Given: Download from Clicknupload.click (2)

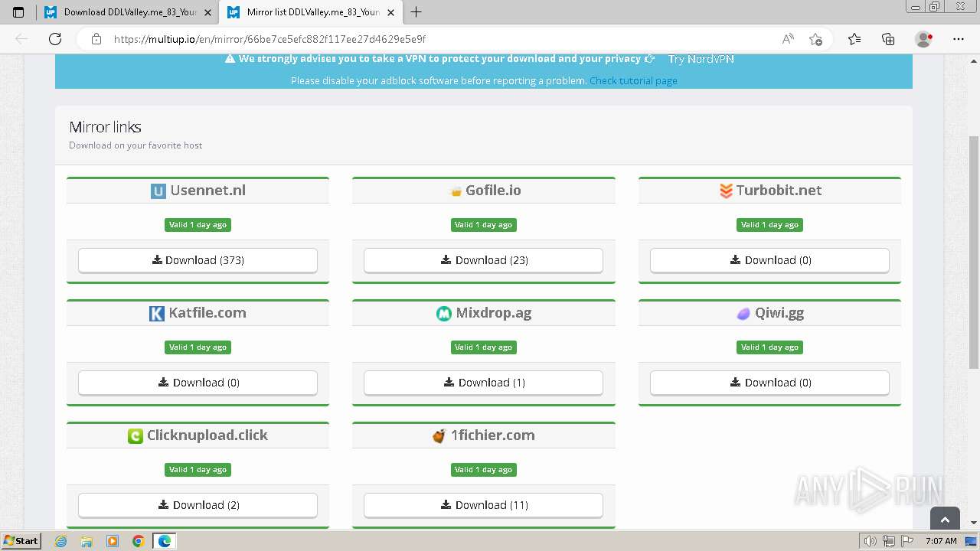Looking at the screenshot, I should pos(198,505).
